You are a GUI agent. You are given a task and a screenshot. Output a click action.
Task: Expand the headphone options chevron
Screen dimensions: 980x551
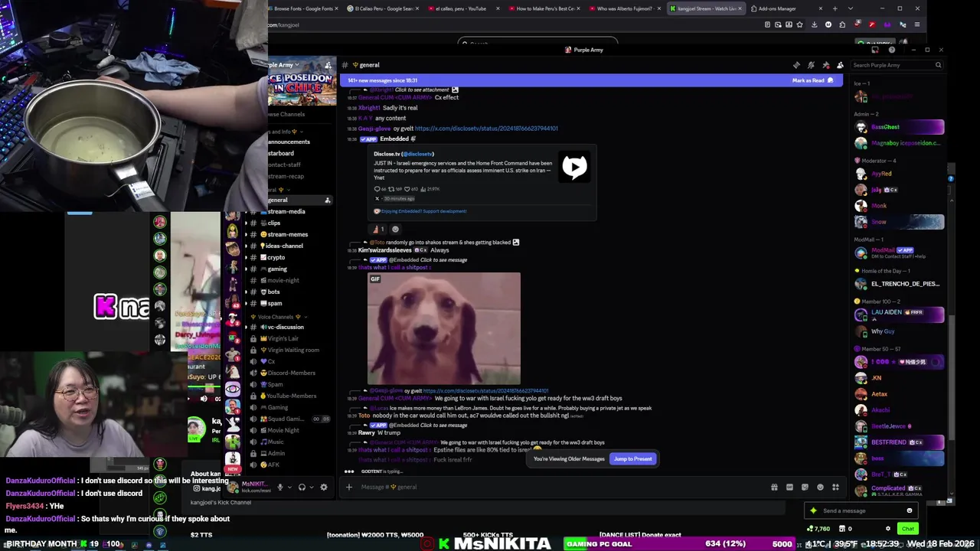(x=312, y=487)
